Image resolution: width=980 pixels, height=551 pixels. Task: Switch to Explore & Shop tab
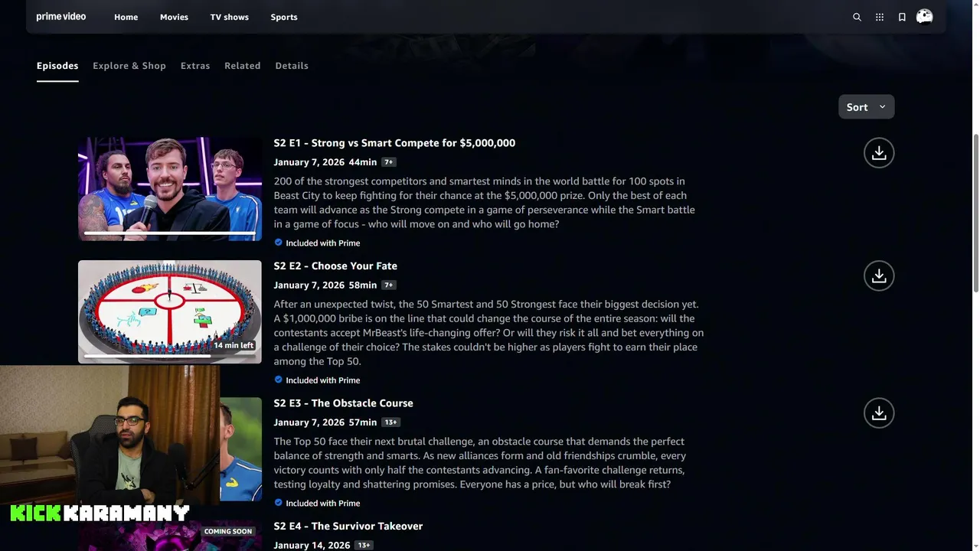click(x=129, y=66)
